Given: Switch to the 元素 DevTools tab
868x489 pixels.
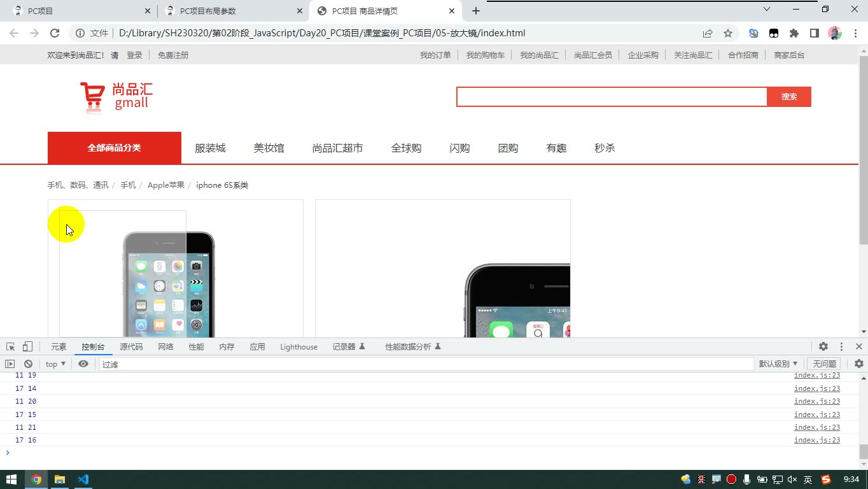Looking at the screenshot, I should [x=59, y=346].
